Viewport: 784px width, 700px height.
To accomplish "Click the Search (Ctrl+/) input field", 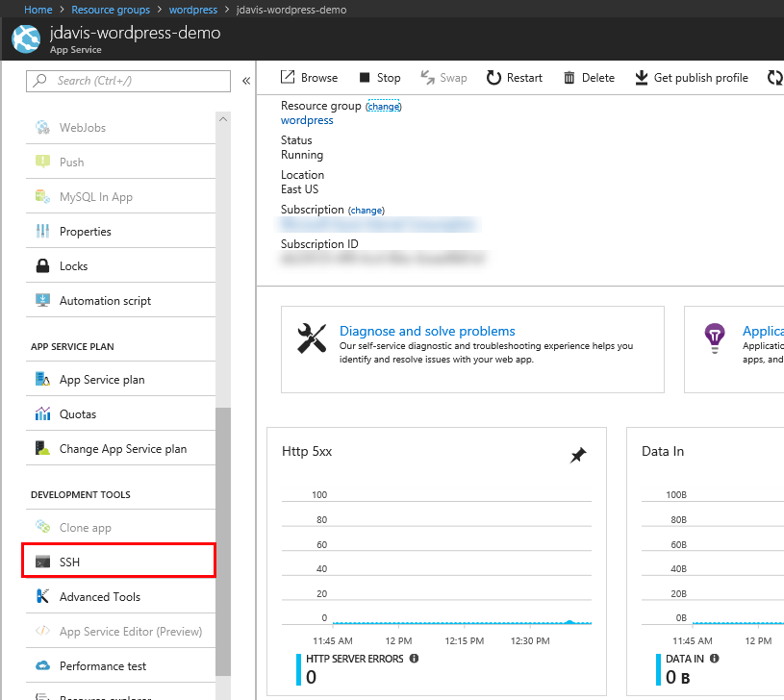I will 128,81.
